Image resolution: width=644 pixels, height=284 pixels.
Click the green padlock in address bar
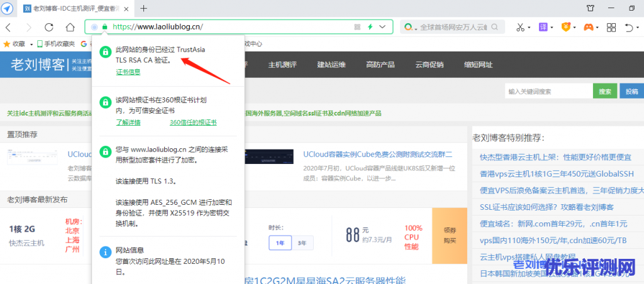tap(104, 28)
